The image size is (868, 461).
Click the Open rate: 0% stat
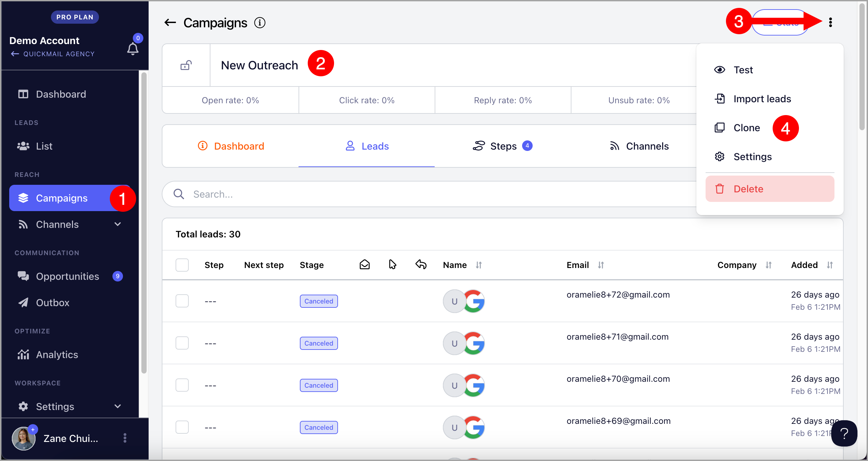230,100
